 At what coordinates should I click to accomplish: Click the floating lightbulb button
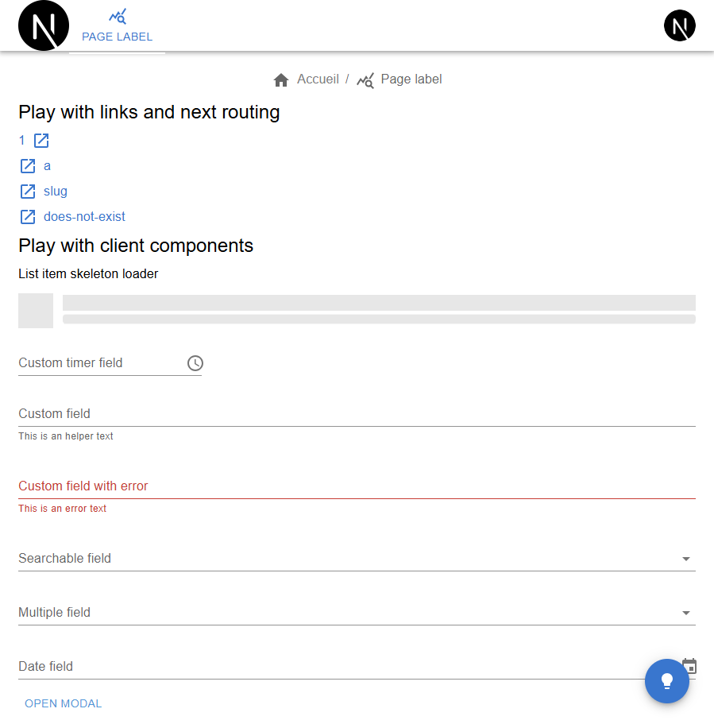coord(666,681)
